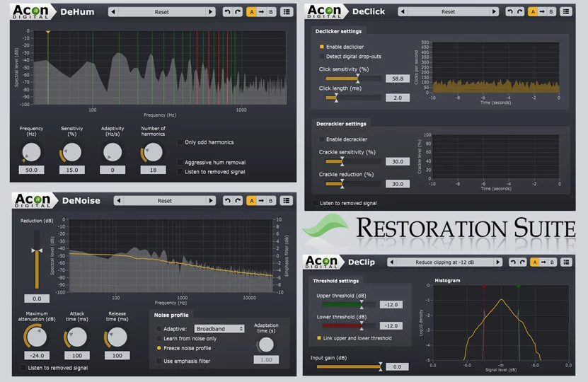Toggle Listen to removed signal in DeClick
This screenshot has width=588, height=382.
pos(315,203)
